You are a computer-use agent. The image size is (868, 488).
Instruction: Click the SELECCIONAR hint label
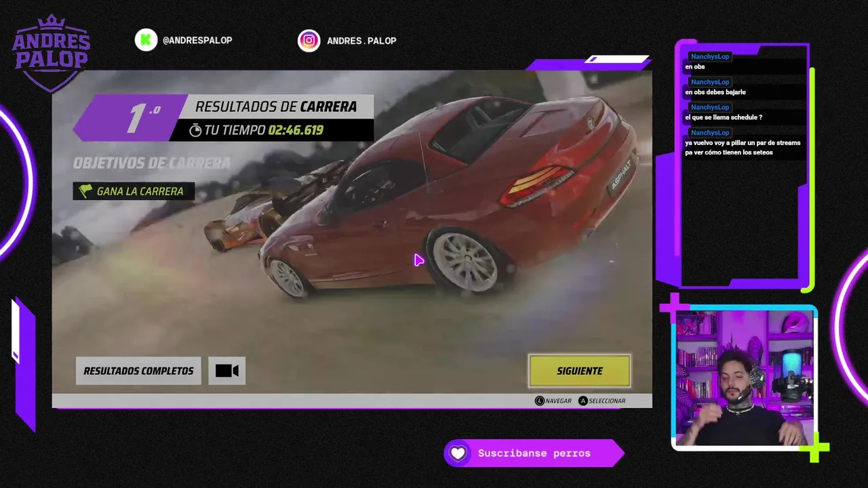coord(607,401)
